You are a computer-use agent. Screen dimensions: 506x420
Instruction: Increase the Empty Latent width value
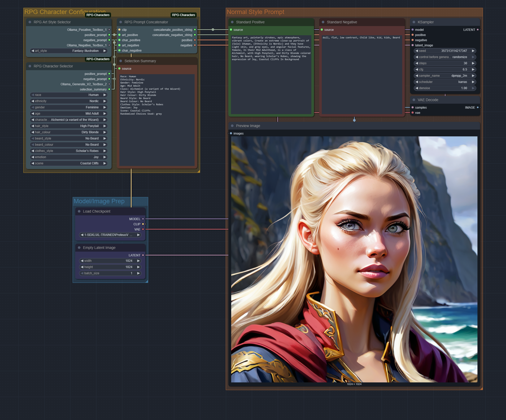(139, 261)
